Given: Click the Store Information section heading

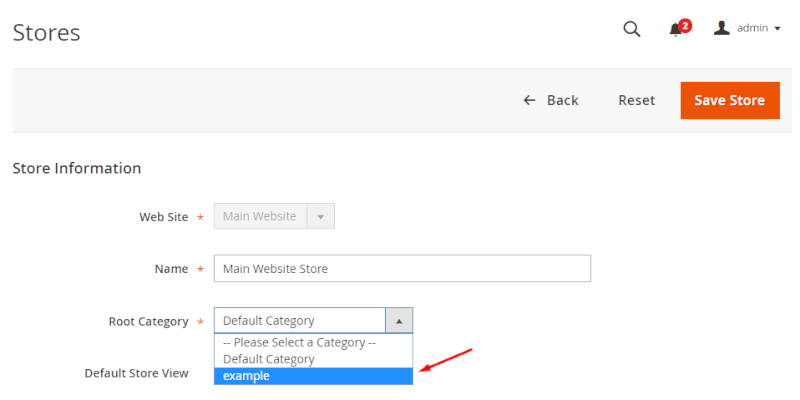Looking at the screenshot, I should click(x=76, y=168).
